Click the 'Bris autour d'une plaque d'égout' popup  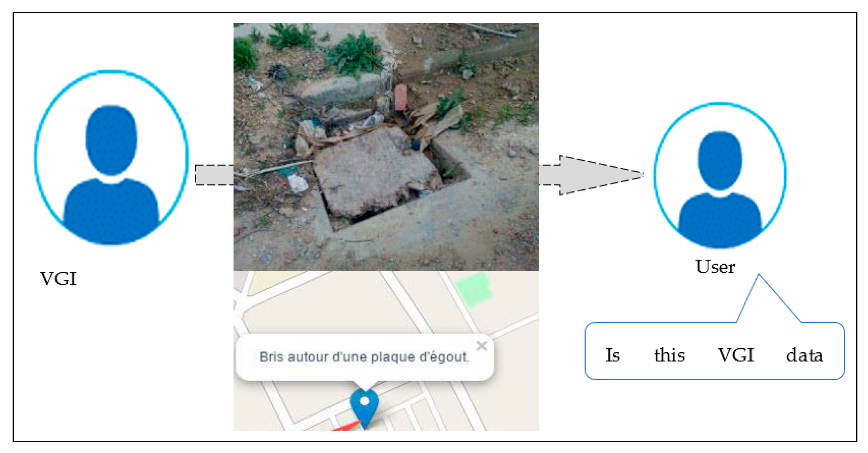[x=365, y=357]
